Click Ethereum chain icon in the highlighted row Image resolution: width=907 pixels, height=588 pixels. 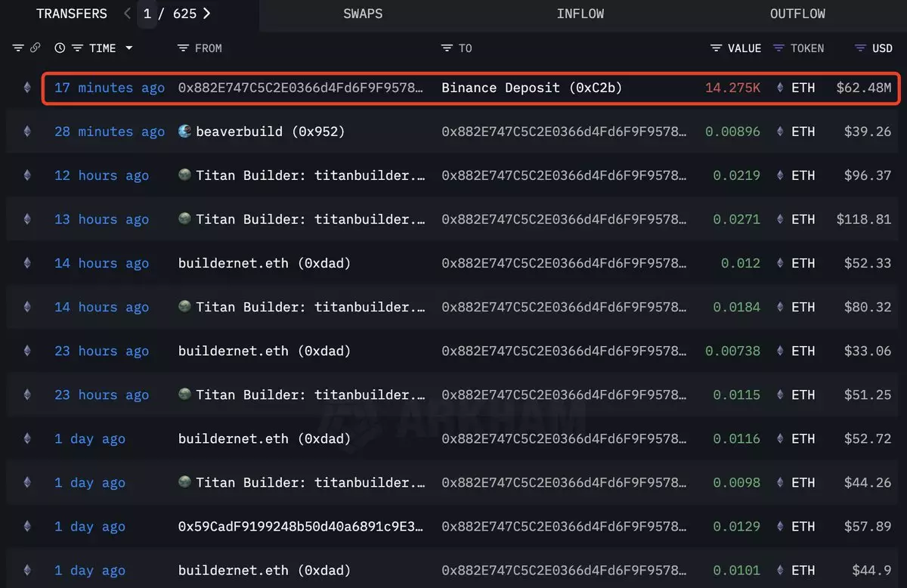[x=28, y=88]
